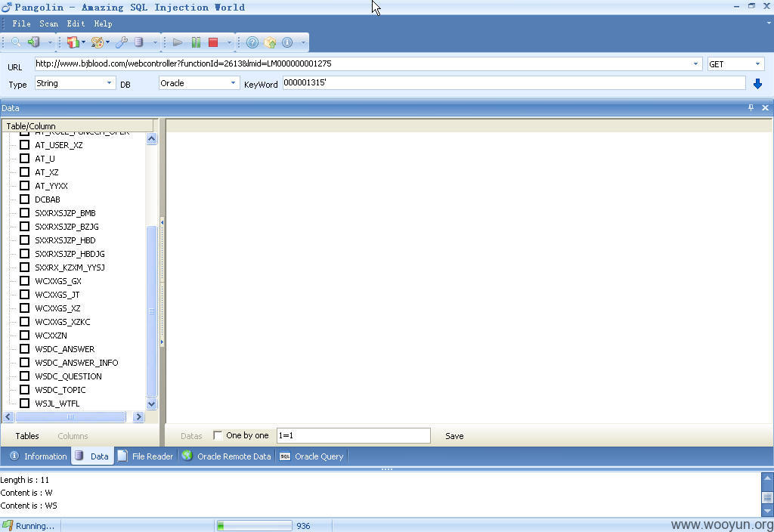Select the SXXRX_KZXM_YYSJ table row
The image size is (774, 532).
tap(70, 267)
